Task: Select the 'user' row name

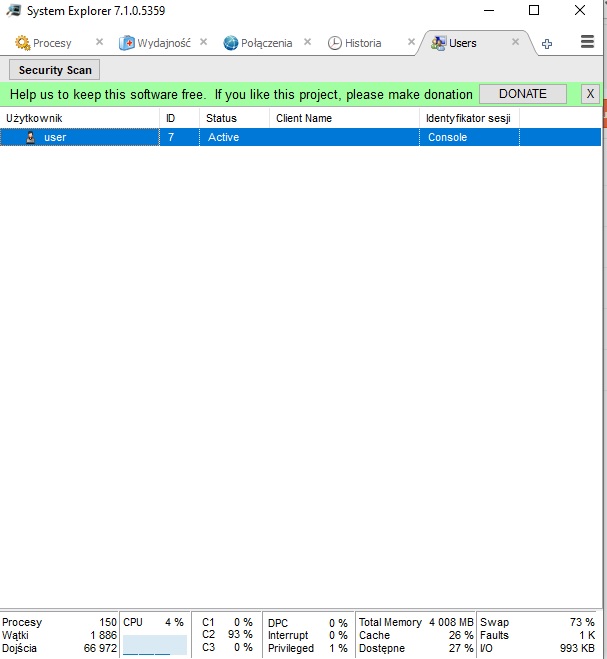Action: [55, 137]
